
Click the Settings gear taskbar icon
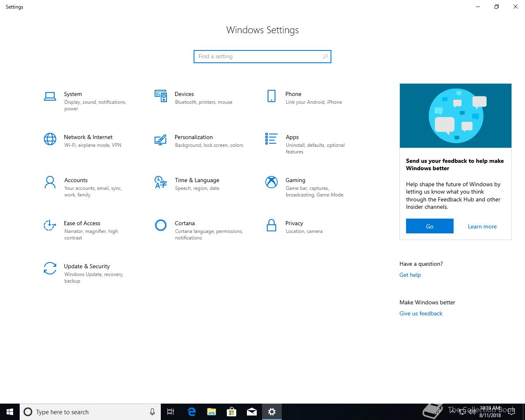click(x=272, y=412)
